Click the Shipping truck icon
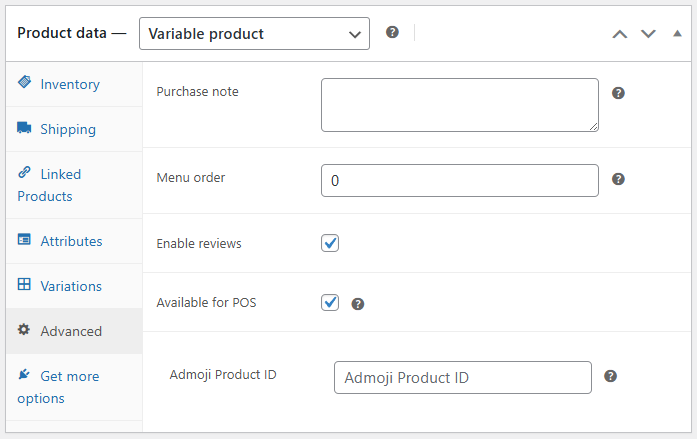 [24, 128]
